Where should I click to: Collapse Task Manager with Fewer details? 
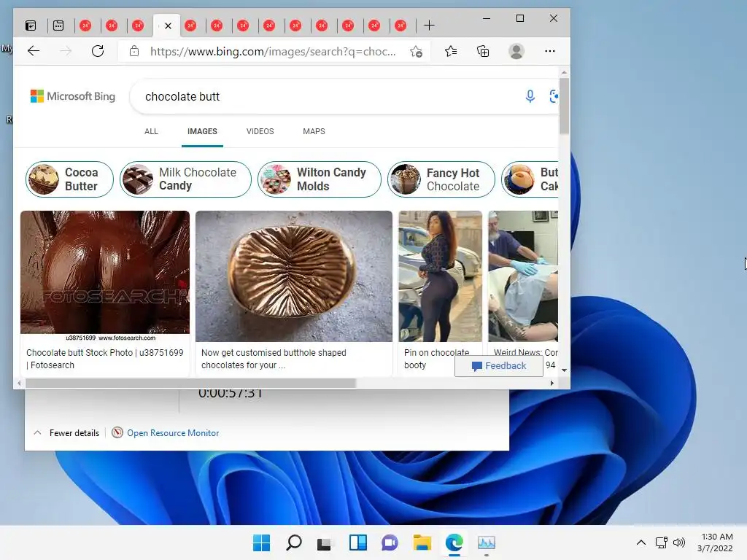66,433
